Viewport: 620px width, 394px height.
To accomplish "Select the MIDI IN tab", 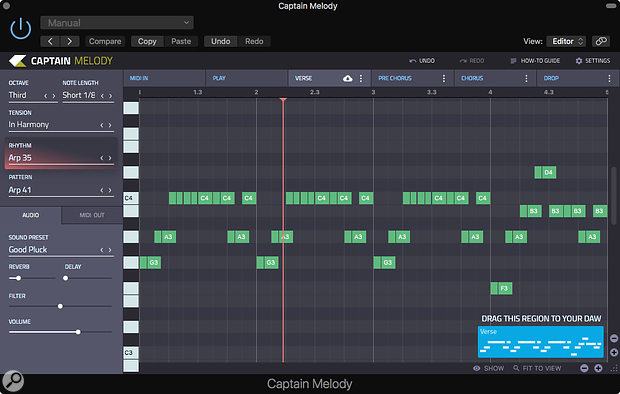I will pyautogui.click(x=164, y=78).
